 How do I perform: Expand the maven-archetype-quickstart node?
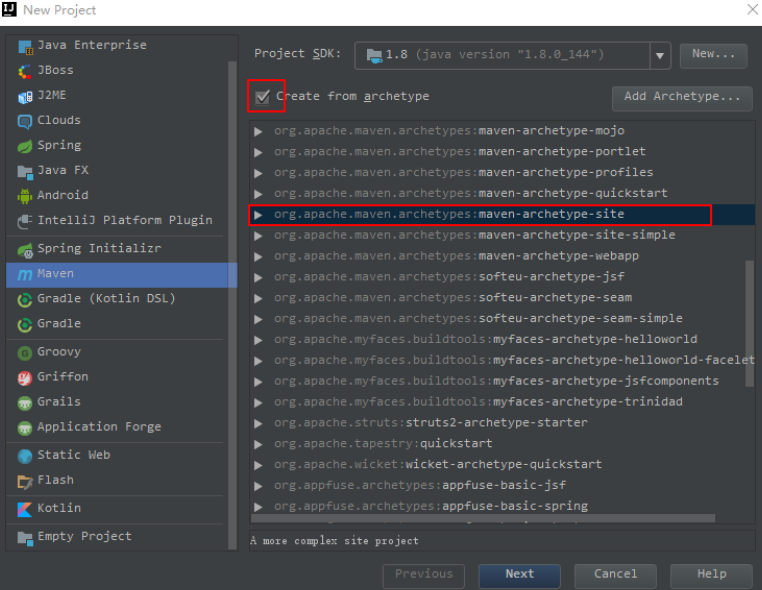pos(258,194)
